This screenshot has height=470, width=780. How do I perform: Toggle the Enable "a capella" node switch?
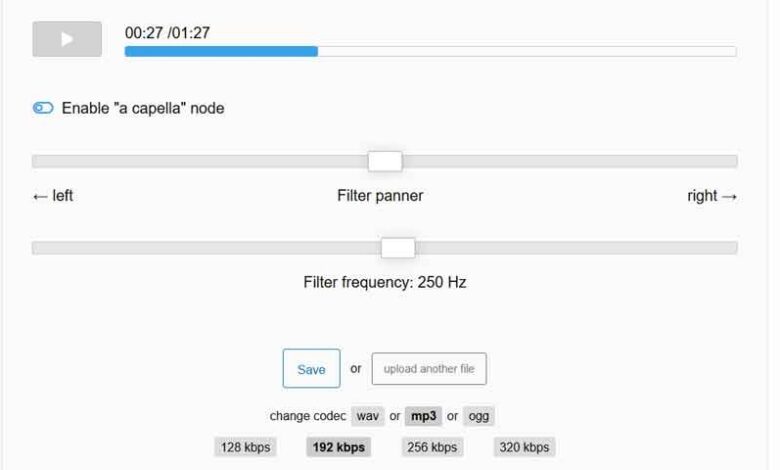[43, 108]
